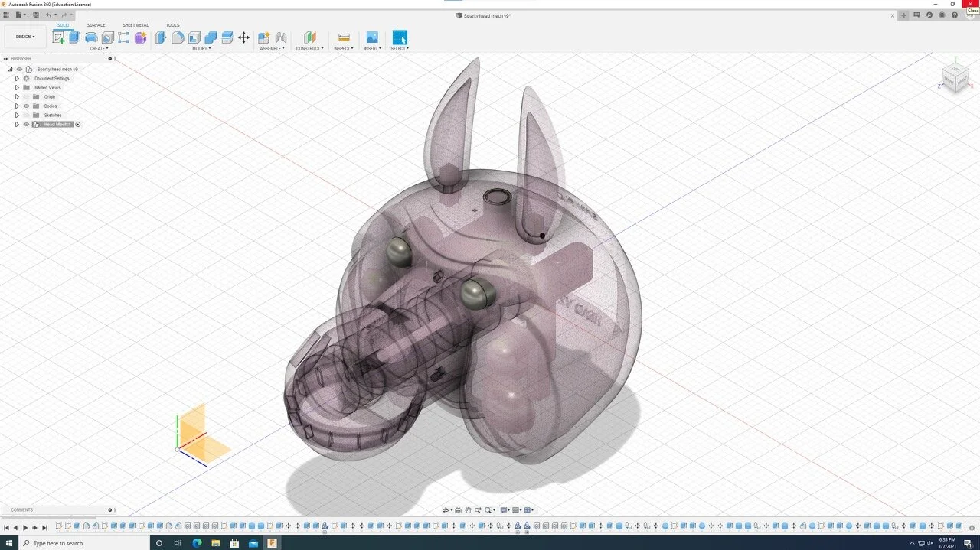Open the notifications comment icon
This screenshot has height=550, width=980.
coord(916,15)
